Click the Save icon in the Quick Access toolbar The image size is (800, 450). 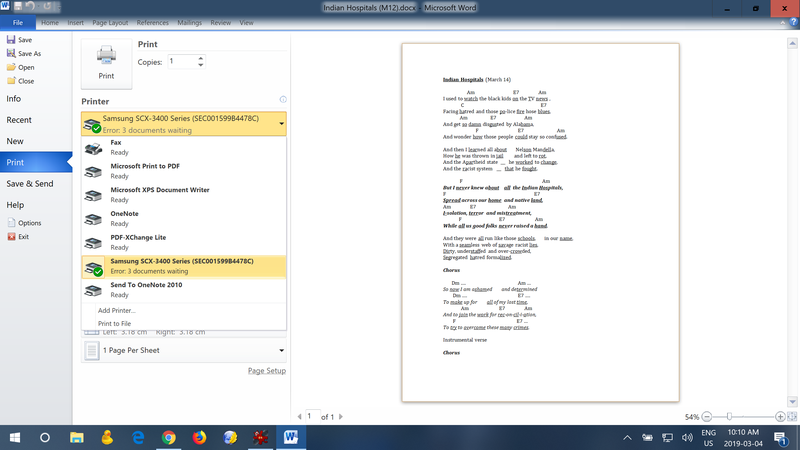[x=18, y=7]
